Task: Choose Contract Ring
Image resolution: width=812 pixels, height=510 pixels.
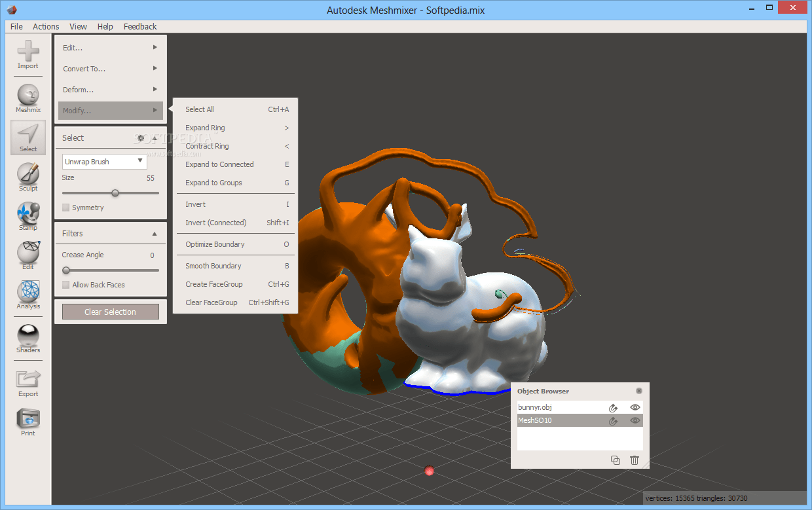Action: (236, 146)
